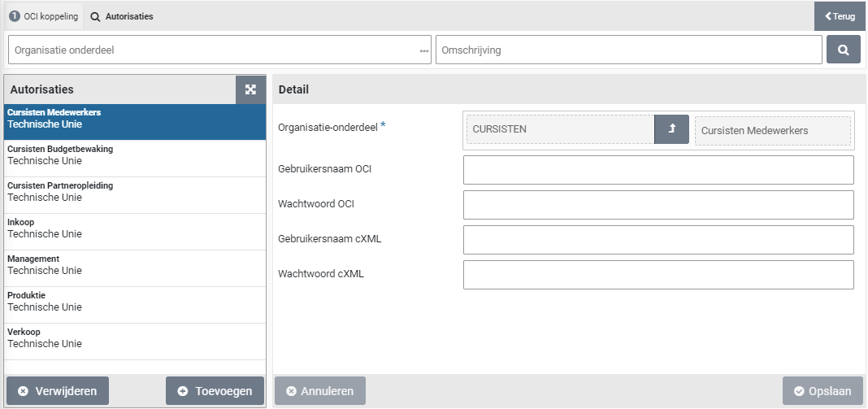This screenshot has width=868, height=409.
Task: Add a new authorization with Toevoegen
Action: [215, 391]
